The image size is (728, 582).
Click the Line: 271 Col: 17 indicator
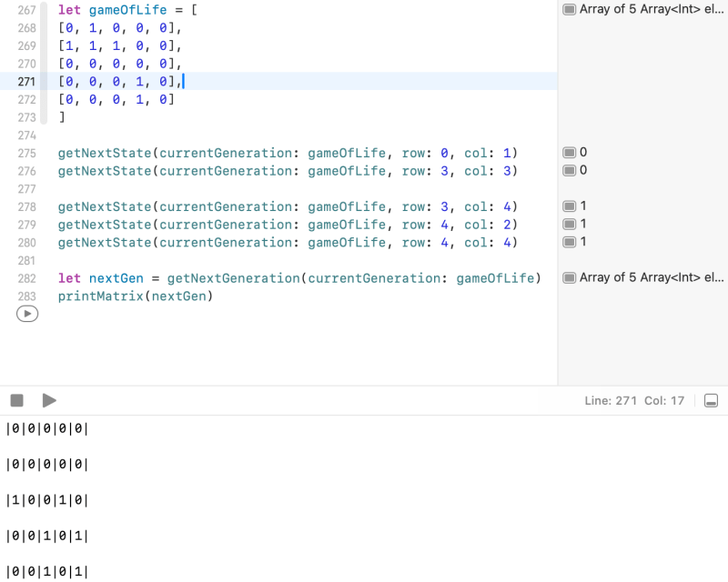(635, 400)
